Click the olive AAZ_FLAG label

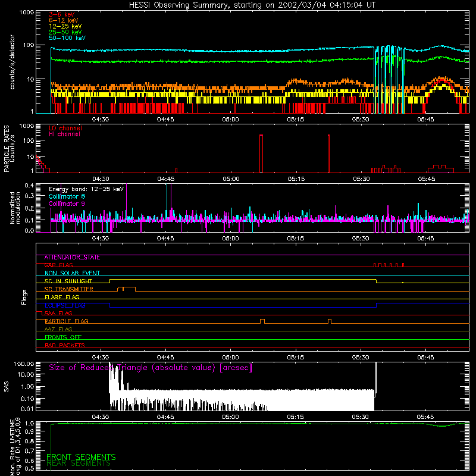click(x=58, y=329)
